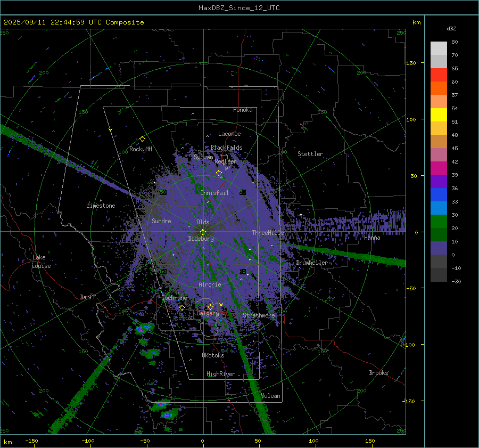Click the Didsbury label
This screenshot has width=479, height=448.
pyautogui.click(x=201, y=239)
